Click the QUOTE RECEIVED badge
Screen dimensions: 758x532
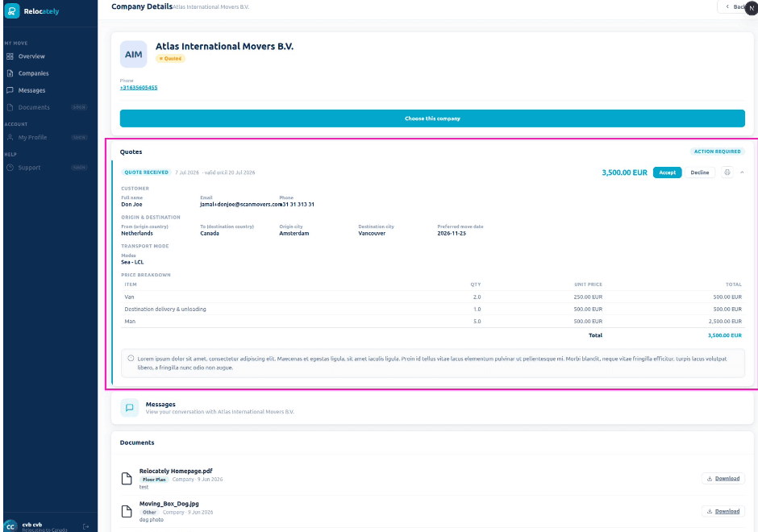[x=147, y=172]
